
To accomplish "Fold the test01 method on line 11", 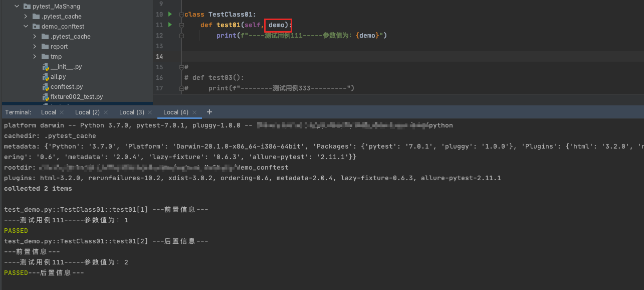I will [181, 25].
